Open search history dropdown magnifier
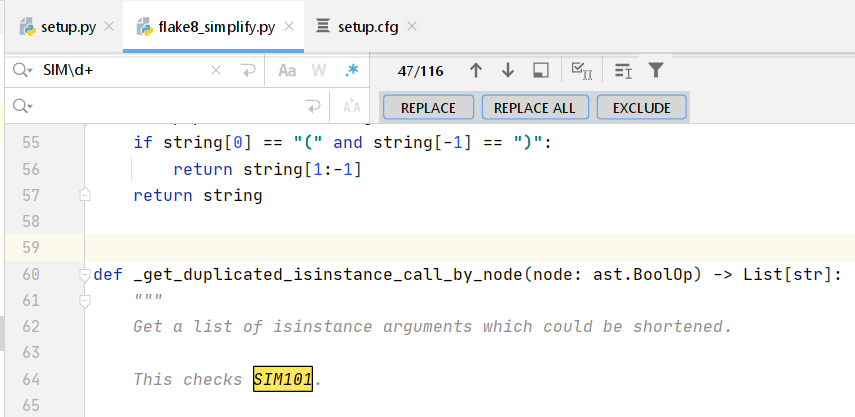 23,70
